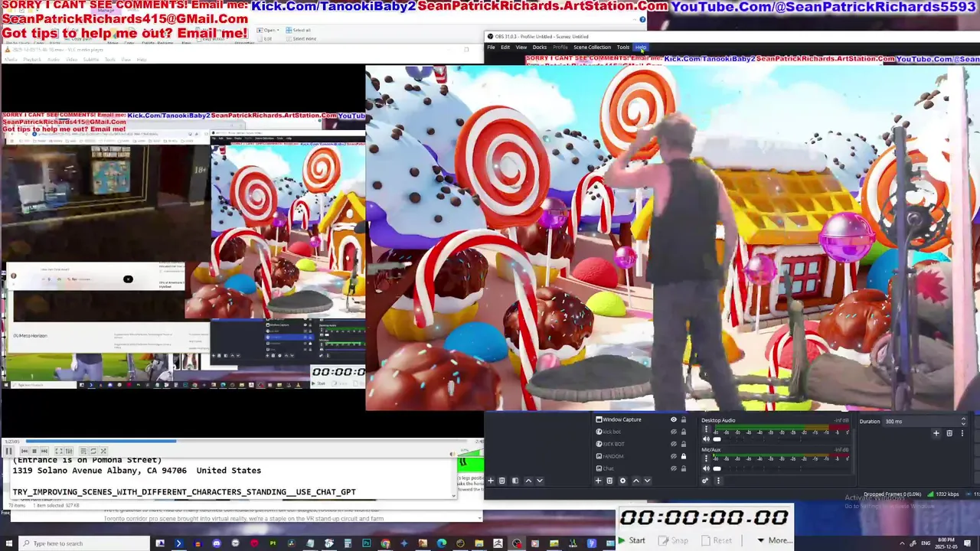
Task: Open Chrome from the taskbar
Action: tap(385, 543)
